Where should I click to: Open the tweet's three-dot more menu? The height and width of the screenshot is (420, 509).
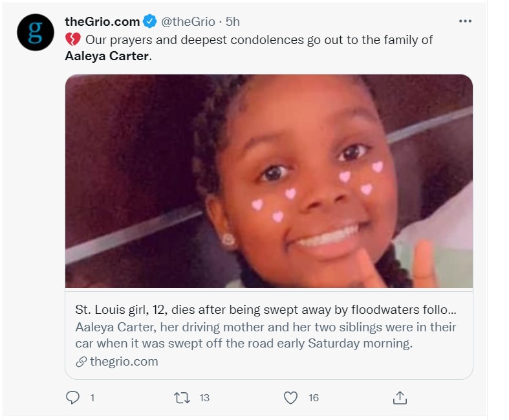pos(465,21)
